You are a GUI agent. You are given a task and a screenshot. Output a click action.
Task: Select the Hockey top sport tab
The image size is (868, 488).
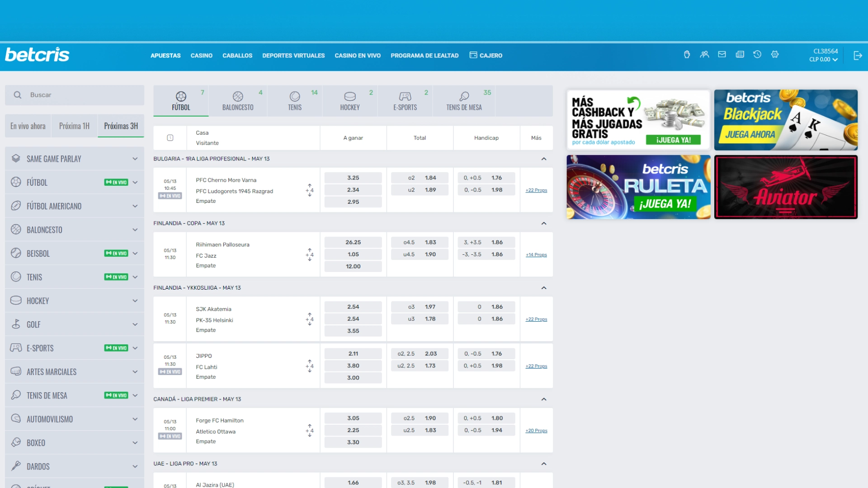[350, 101]
